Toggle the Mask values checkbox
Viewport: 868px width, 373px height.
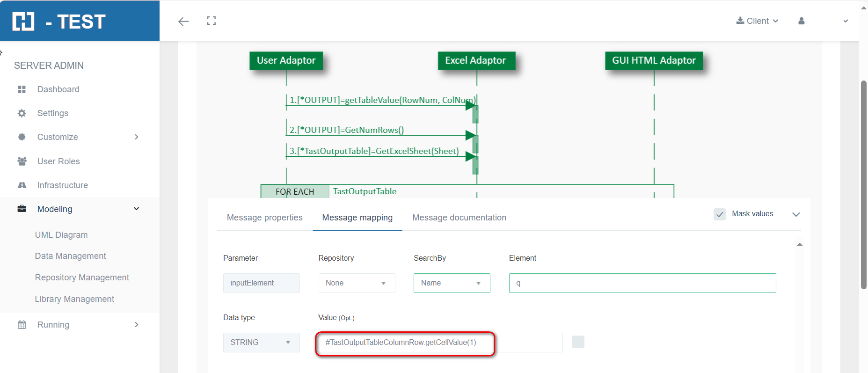(x=719, y=214)
